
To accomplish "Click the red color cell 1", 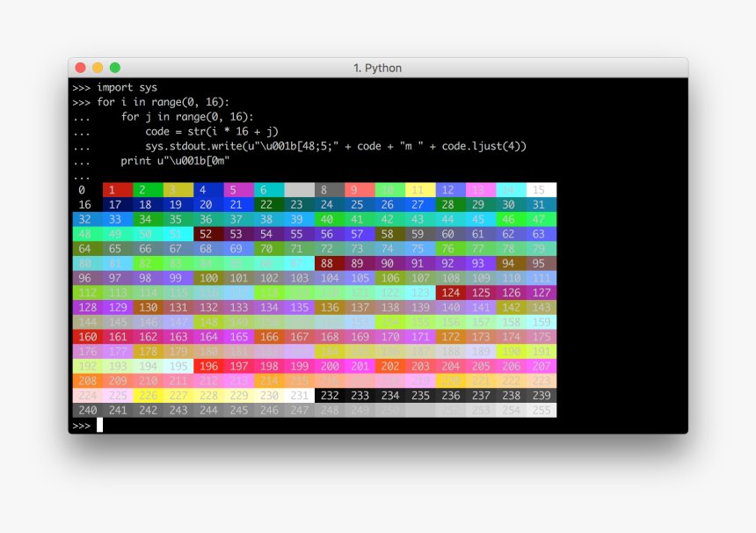I will click(118, 190).
